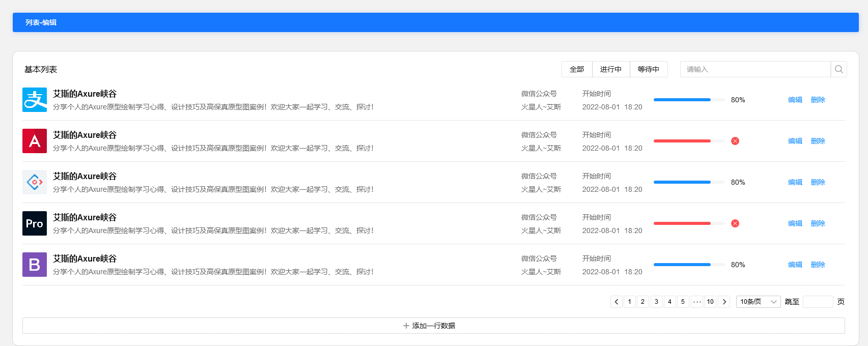Click 80% label in purple B row
The height and width of the screenshot is (346, 868).
click(738, 265)
